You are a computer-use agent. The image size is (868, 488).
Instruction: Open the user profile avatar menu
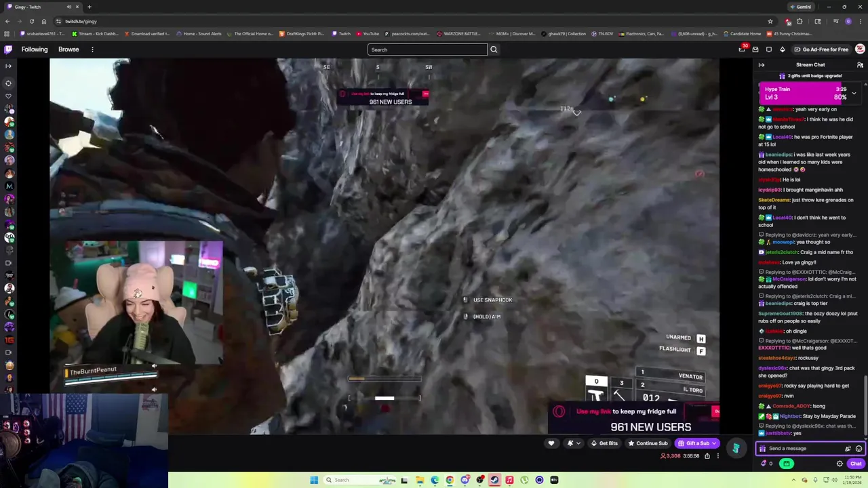coord(860,49)
